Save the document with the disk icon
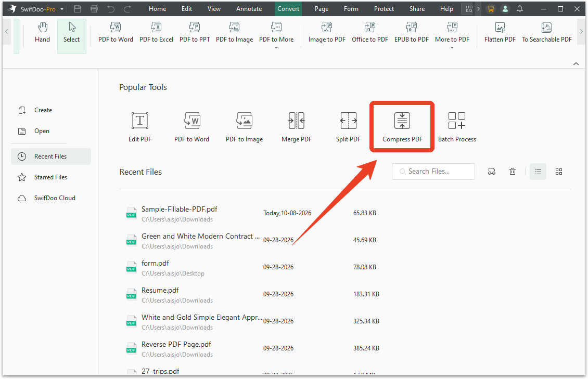Viewport: 588px width, 379px height. pos(78,9)
